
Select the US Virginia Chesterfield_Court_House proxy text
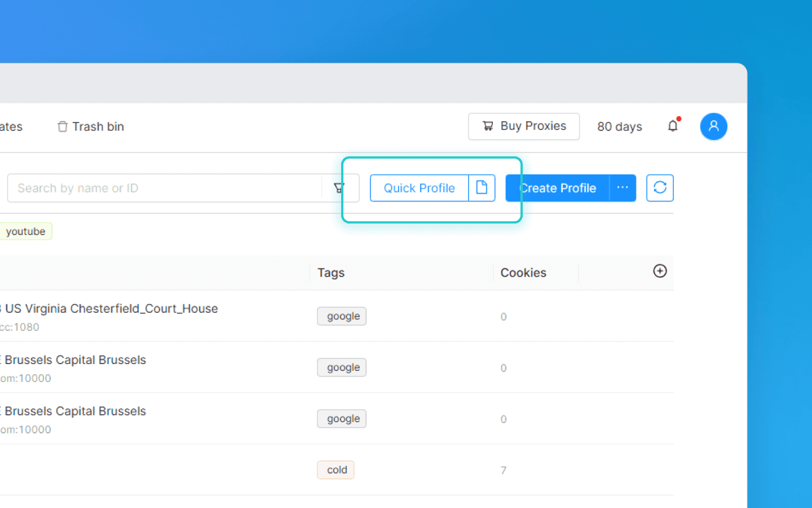click(x=111, y=309)
